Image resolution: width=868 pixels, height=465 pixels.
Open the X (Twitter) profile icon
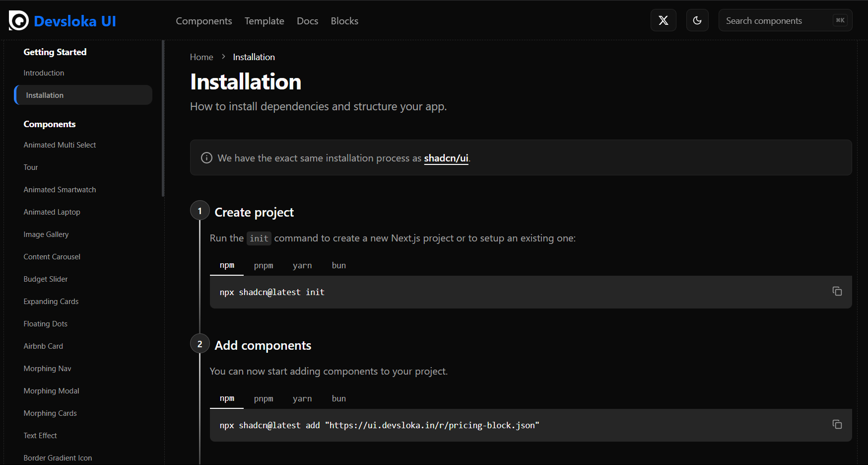[663, 20]
